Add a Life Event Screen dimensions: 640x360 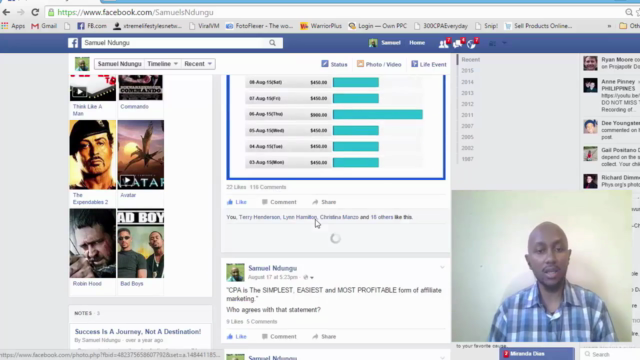coord(429,64)
